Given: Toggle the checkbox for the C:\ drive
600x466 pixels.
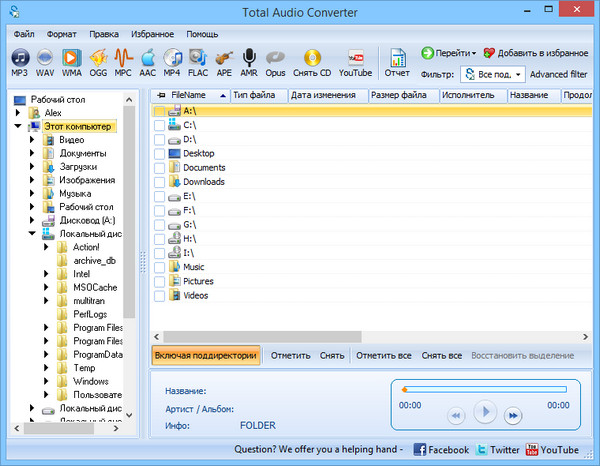Looking at the screenshot, I should (x=160, y=125).
